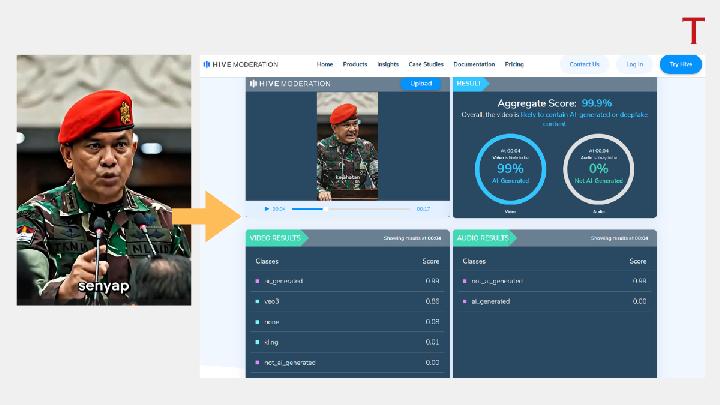Image resolution: width=720 pixels, height=405 pixels.
Task: Open the Products menu
Action: [355, 64]
